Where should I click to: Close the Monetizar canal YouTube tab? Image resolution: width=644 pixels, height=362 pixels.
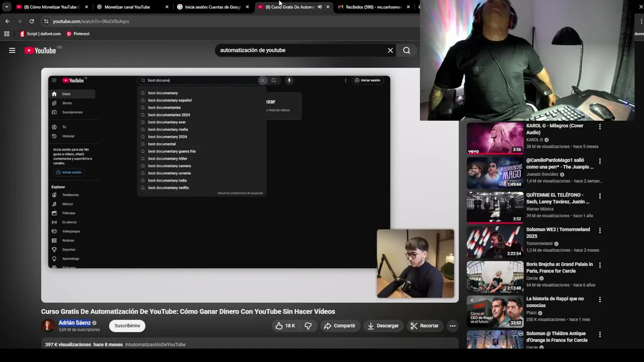(x=167, y=7)
